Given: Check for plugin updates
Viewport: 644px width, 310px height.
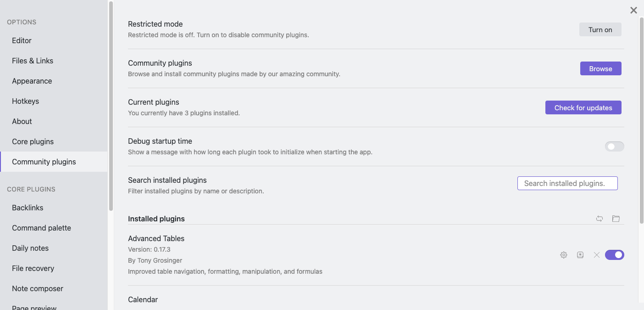Looking at the screenshot, I should [x=583, y=107].
